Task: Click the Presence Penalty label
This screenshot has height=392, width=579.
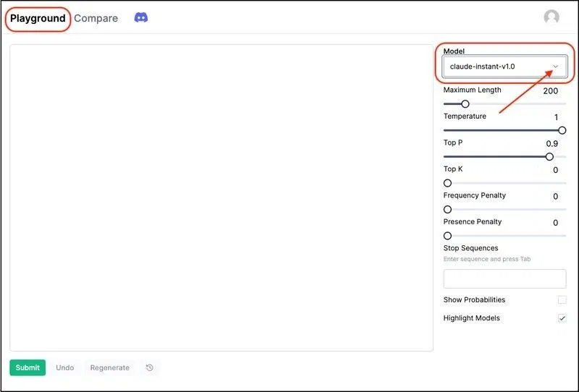Action: click(x=473, y=222)
